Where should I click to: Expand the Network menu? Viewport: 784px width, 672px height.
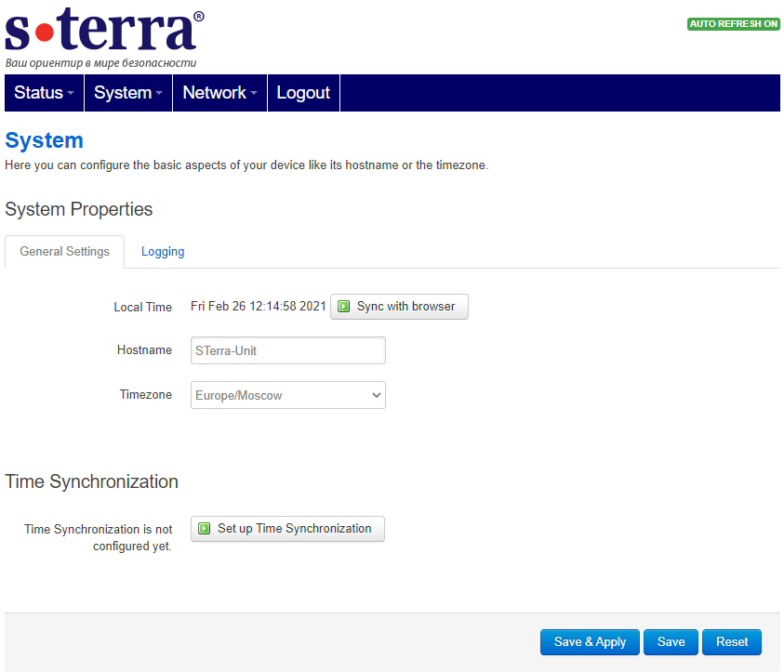[220, 93]
